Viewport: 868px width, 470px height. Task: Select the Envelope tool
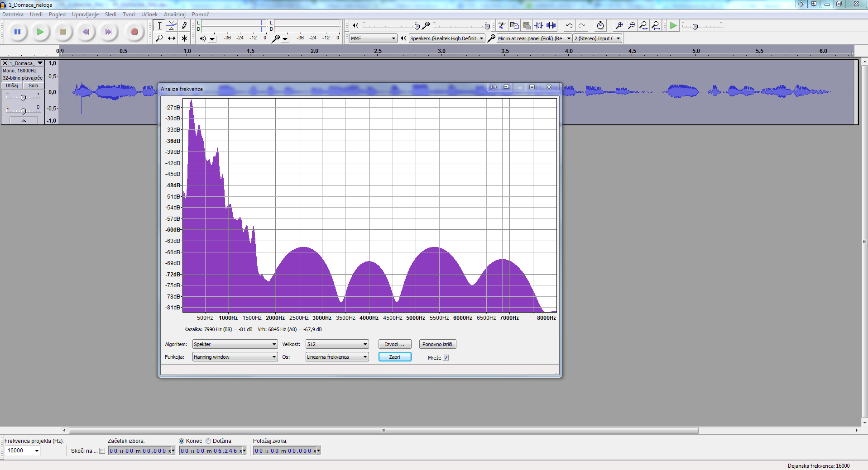[x=172, y=26]
